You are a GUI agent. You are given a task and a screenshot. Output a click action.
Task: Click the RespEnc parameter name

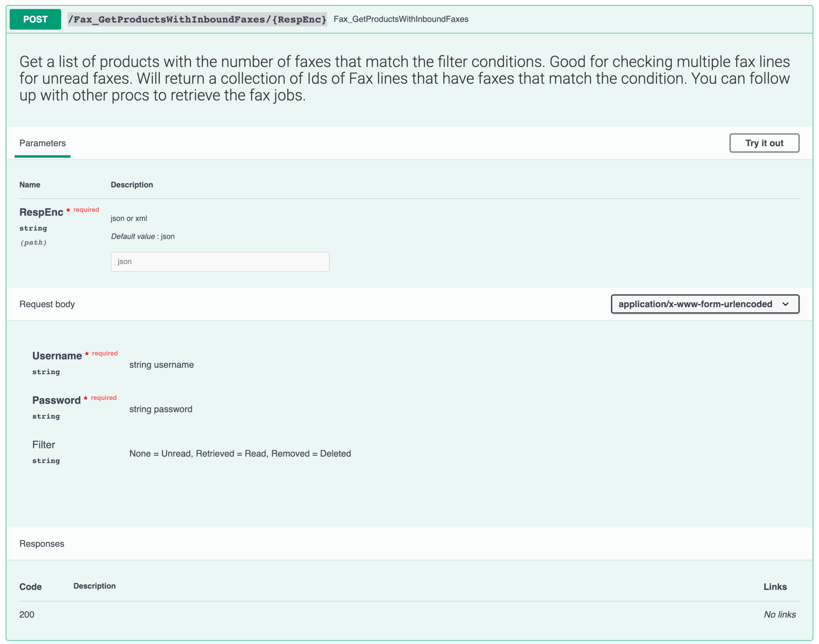41,212
